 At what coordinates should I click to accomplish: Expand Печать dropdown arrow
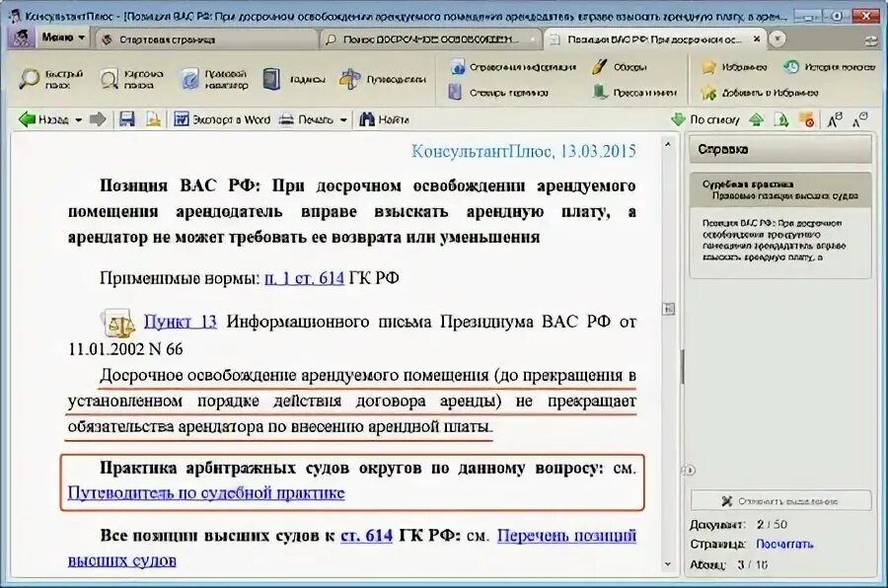[x=343, y=119]
